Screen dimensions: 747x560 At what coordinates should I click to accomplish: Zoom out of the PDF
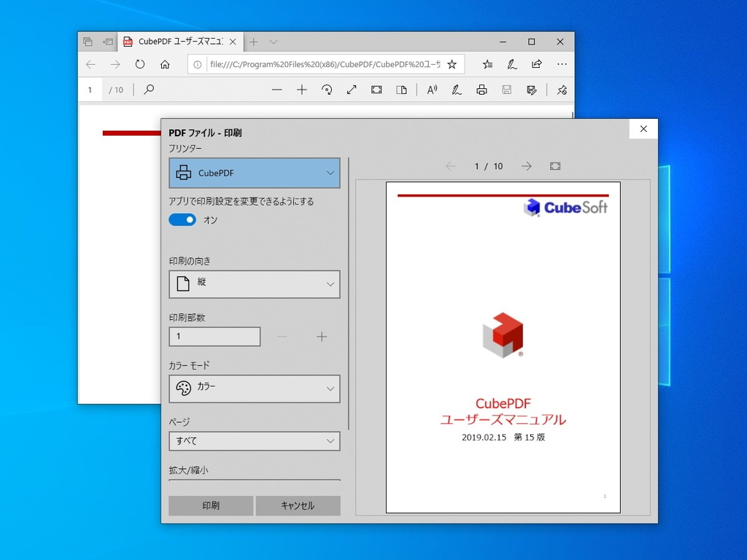[276, 89]
